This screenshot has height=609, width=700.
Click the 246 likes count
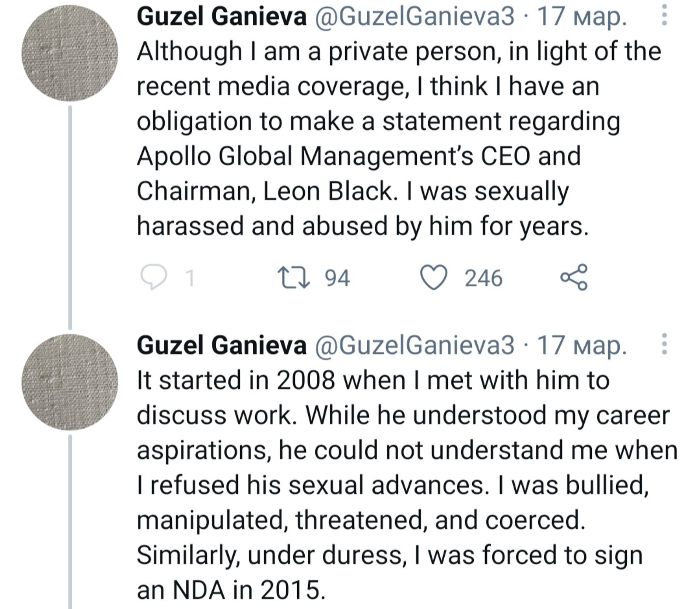click(x=483, y=278)
